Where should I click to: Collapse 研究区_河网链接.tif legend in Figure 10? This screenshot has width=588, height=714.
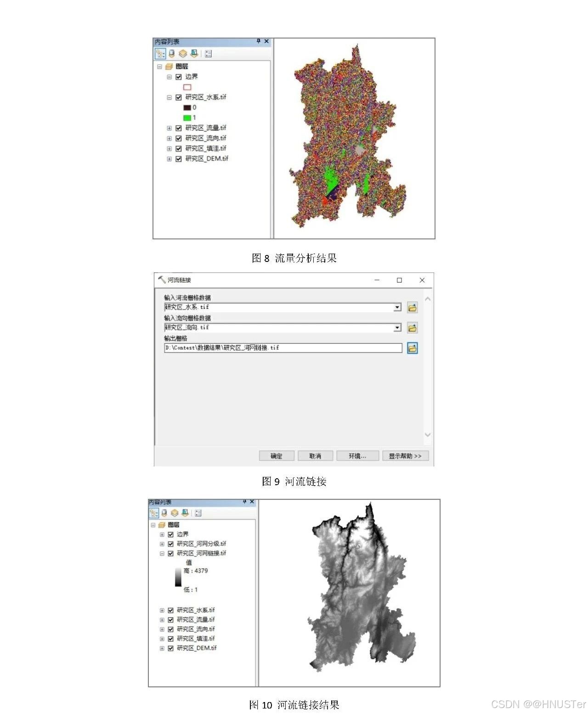click(x=162, y=554)
